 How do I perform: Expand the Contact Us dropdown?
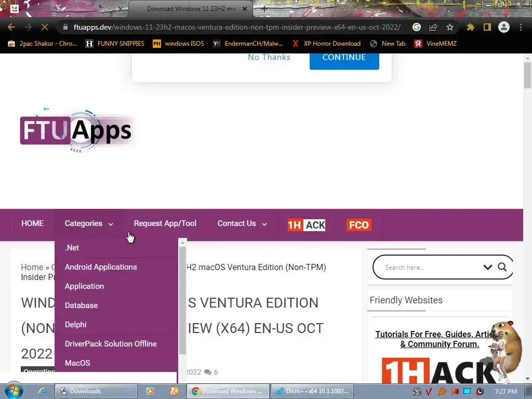(242, 223)
